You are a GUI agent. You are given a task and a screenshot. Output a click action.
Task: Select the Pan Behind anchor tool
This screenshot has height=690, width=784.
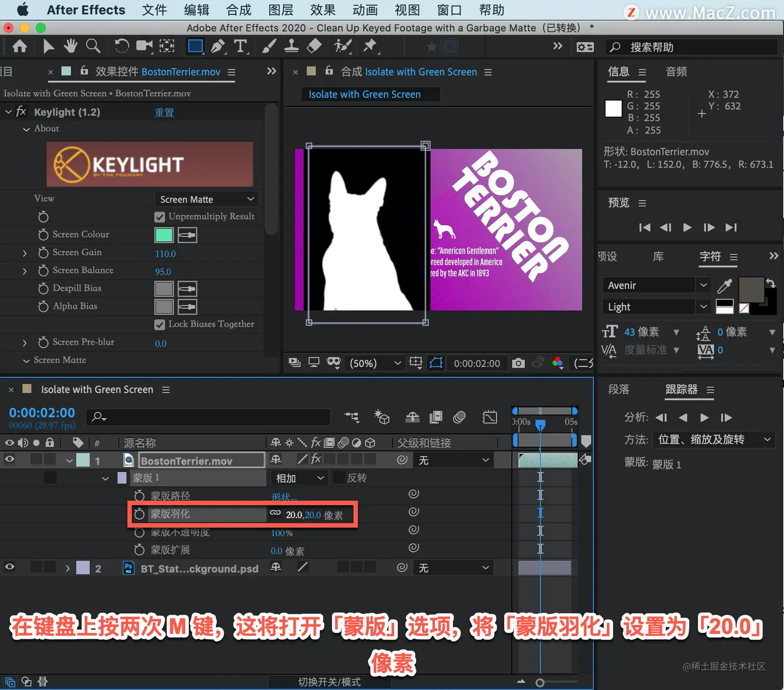pyautogui.click(x=167, y=47)
